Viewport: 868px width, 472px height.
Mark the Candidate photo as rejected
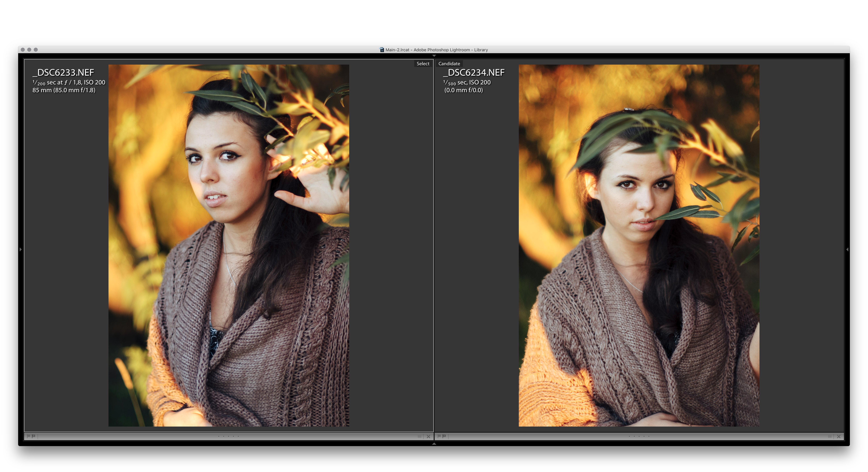point(444,436)
